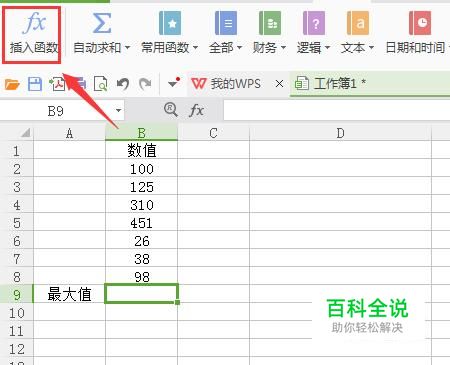
Task: Select the cell containing 26
Action: click(x=141, y=241)
